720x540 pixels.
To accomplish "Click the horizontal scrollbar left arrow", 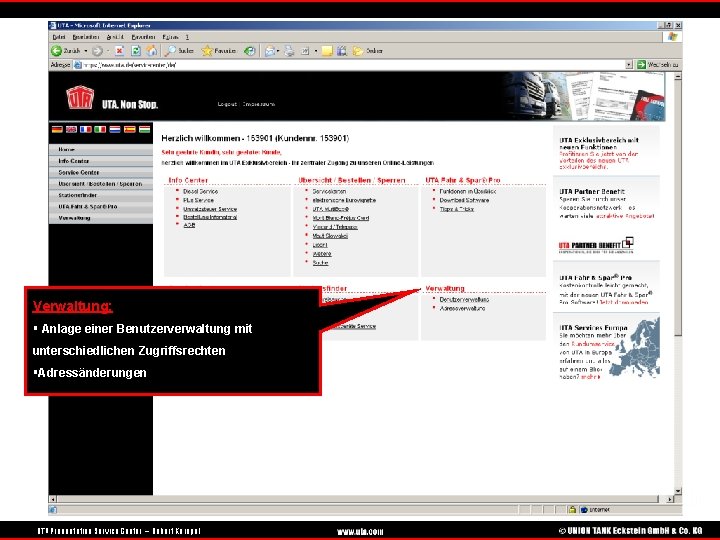I will click(x=53, y=499).
